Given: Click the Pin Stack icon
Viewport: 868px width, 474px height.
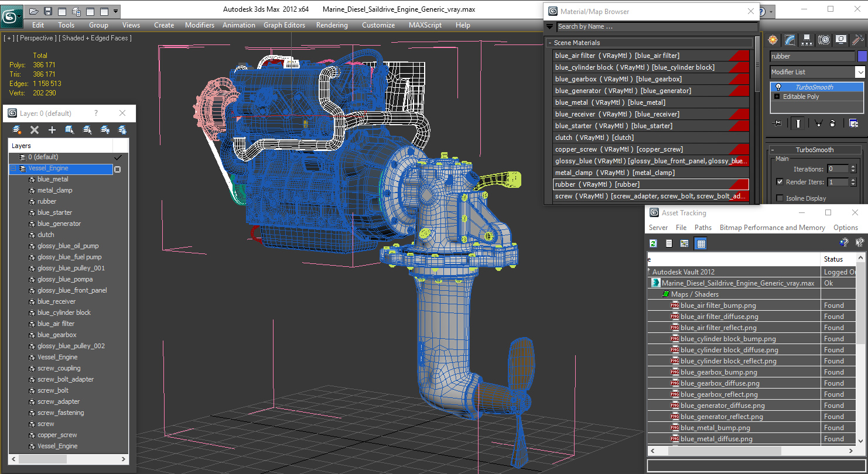Looking at the screenshot, I should coord(777,123).
